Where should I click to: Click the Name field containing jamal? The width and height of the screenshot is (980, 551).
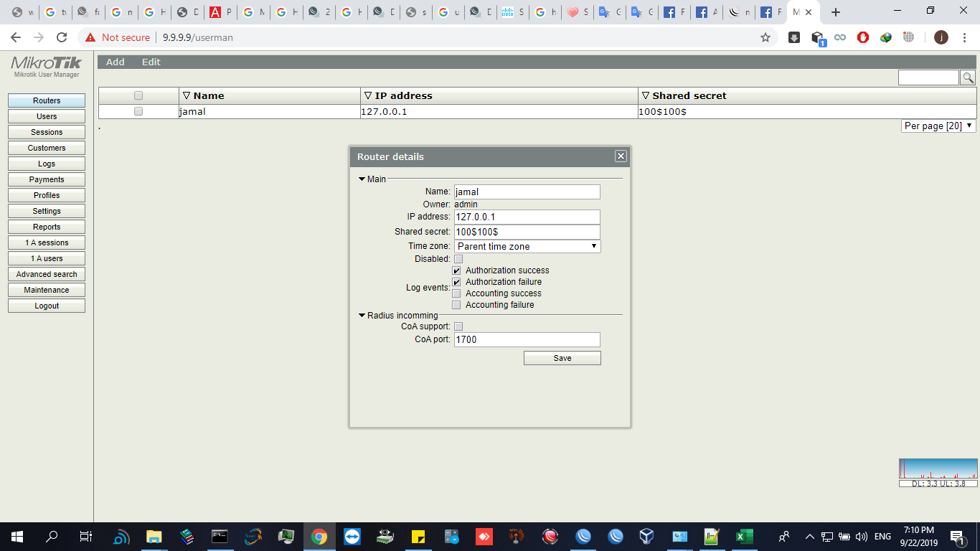click(x=527, y=192)
